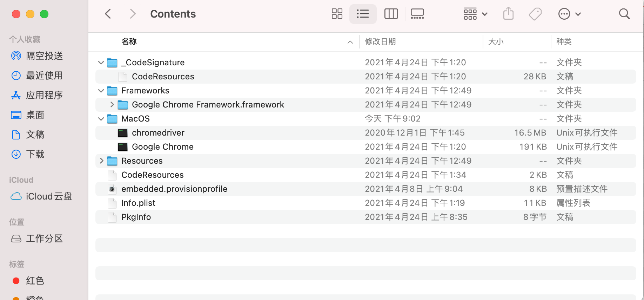Expand Google Chrome Framework.framework folder
This screenshot has height=300, width=644.
point(112,105)
